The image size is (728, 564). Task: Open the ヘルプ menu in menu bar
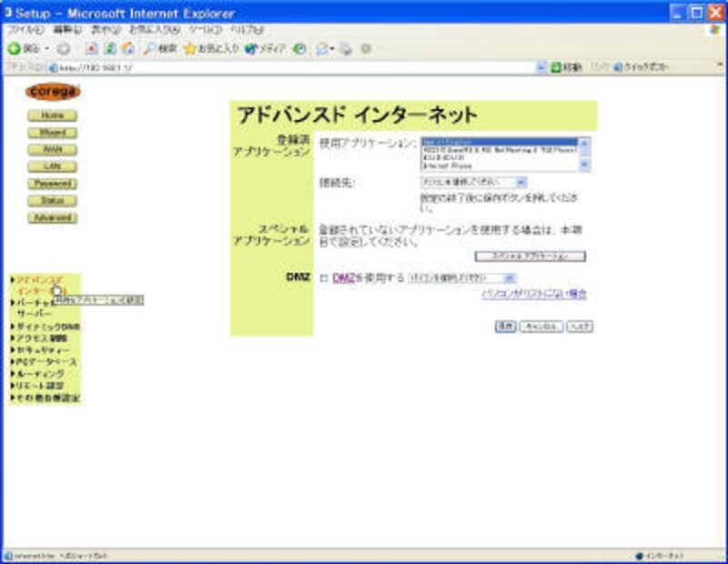click(245, 30)
